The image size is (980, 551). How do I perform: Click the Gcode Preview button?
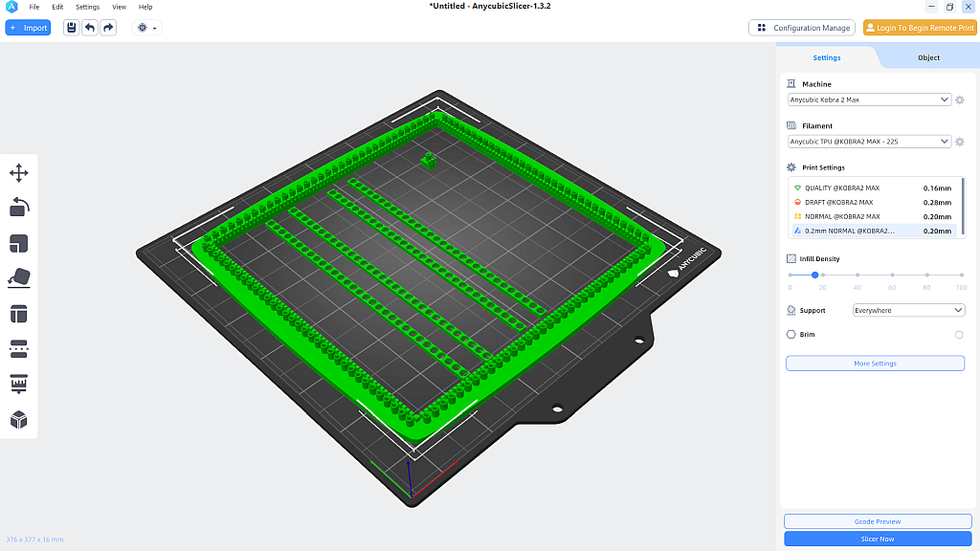(x=878, y=521)
